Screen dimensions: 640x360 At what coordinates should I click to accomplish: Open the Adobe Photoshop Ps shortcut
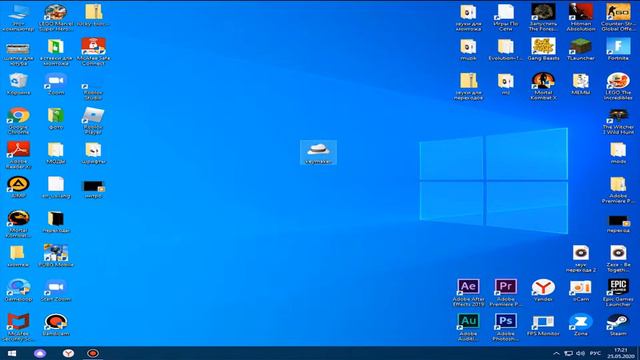tap(506, 327)
